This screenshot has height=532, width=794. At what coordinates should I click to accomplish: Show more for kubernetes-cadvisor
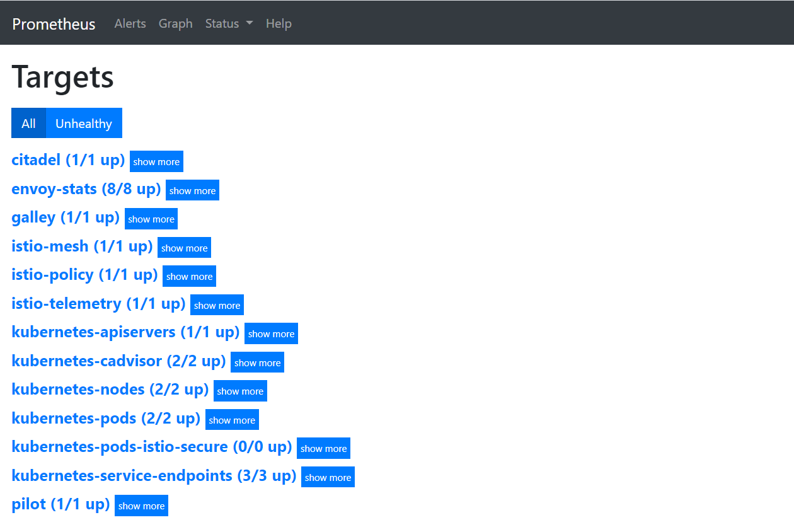(257, 362)
